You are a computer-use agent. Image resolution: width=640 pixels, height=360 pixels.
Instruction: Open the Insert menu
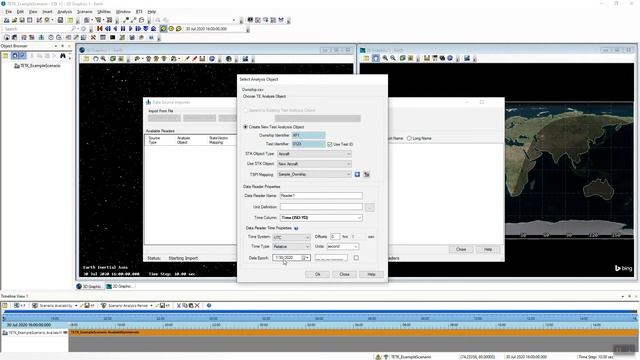click(47, 12)
